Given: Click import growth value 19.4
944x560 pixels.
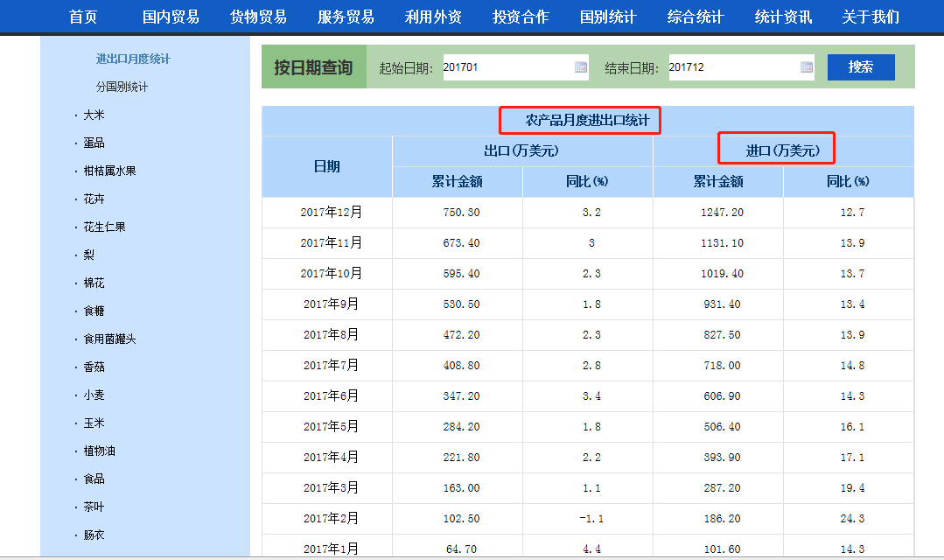Looking at the screenshot, I should click(x=852, y=487).
